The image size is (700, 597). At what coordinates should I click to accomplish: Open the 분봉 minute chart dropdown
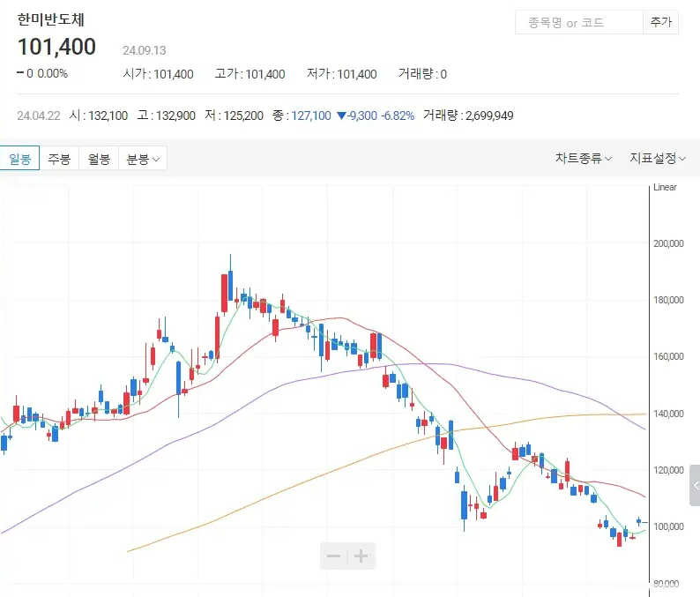pyautogui.click(x=143, y=158)
